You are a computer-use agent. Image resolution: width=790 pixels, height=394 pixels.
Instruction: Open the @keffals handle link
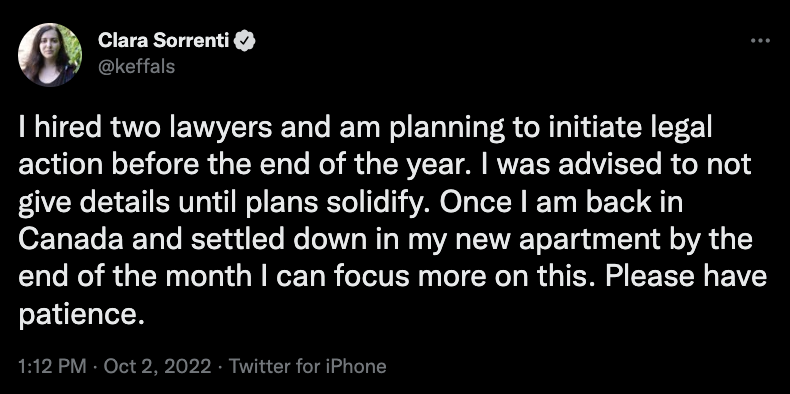point(137,67)
